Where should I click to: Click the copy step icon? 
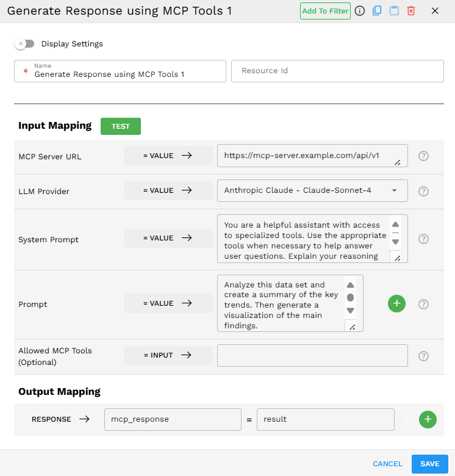[377, 11]
